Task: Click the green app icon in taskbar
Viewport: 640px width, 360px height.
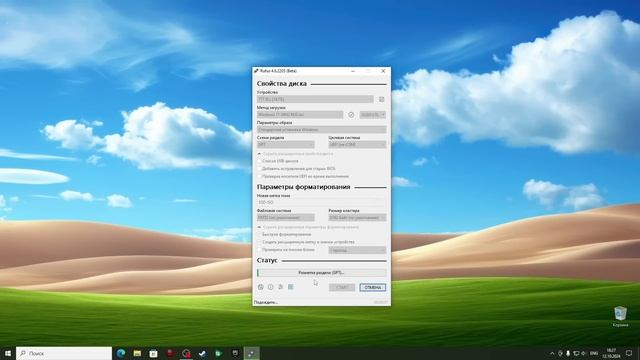Action: [x=219, y=353]
